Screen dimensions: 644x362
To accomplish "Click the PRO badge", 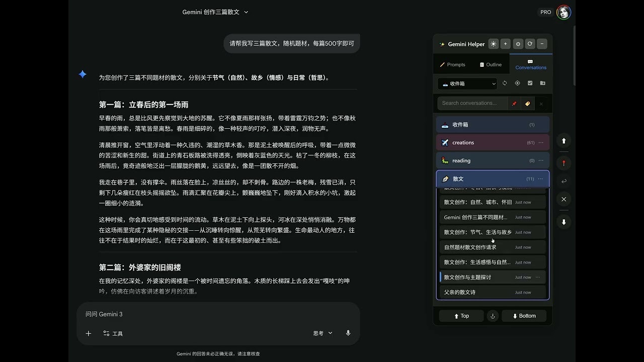I will coord(546,12).
